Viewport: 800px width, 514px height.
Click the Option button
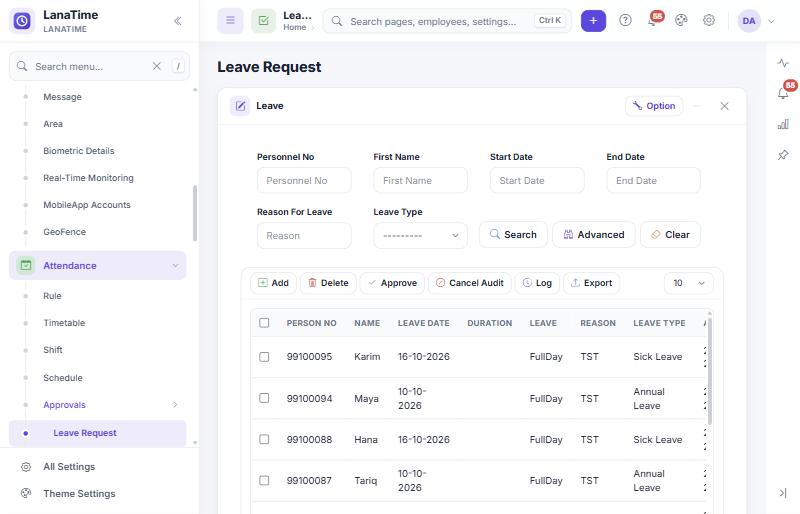click(654, 106)
